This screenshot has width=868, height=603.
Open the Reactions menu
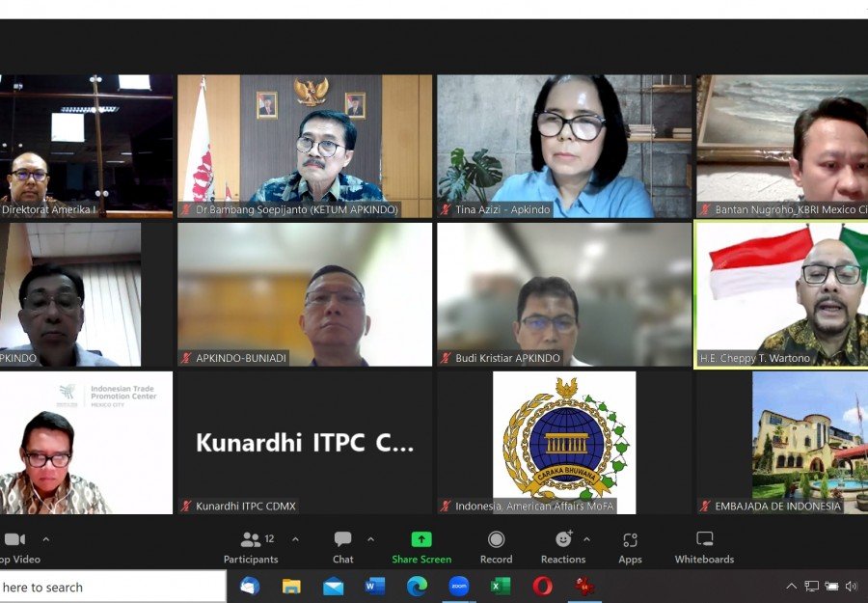coord(563,546)
